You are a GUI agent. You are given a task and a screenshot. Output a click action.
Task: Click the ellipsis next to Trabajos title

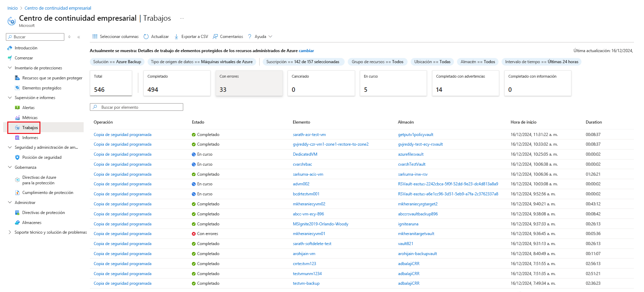[182, 18]
